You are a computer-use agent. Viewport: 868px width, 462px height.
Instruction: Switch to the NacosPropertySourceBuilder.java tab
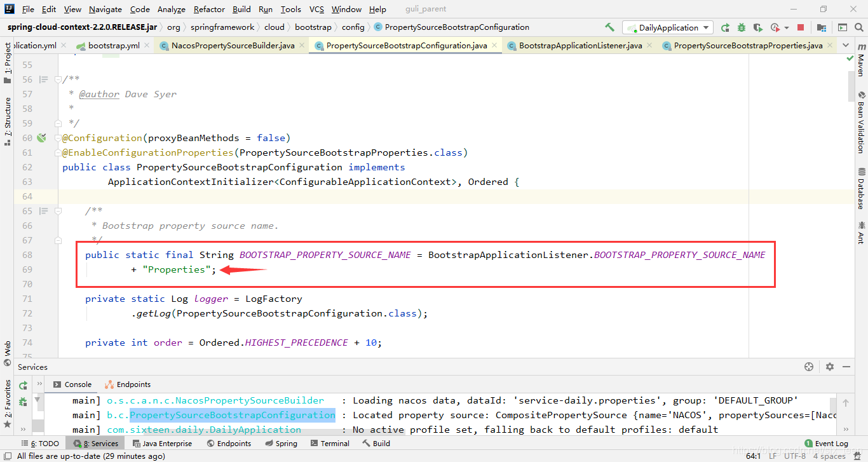(x=233, y=46)
